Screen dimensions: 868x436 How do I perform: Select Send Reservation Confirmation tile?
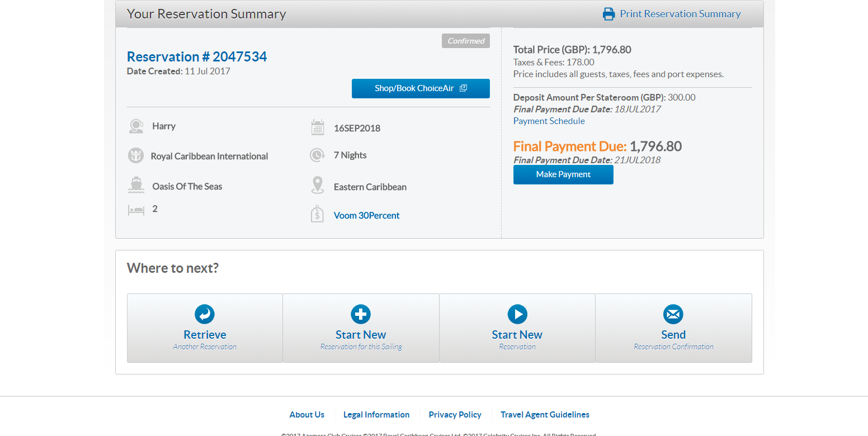pyautogui.click(x=674, y=328)
